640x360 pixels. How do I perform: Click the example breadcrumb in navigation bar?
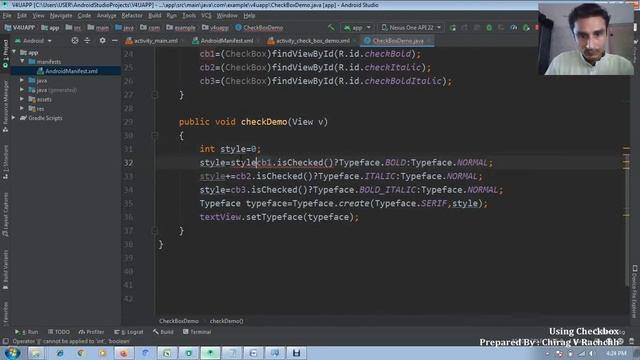click(x=181, y=28)
